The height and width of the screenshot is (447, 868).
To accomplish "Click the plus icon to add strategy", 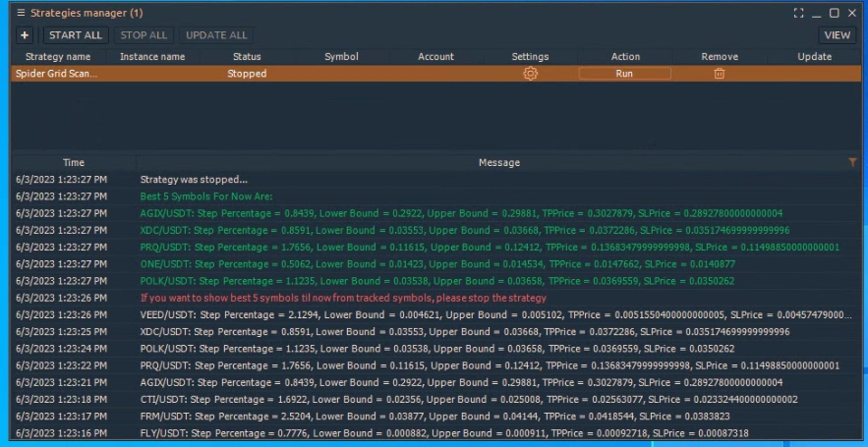I will click(25, 35).
